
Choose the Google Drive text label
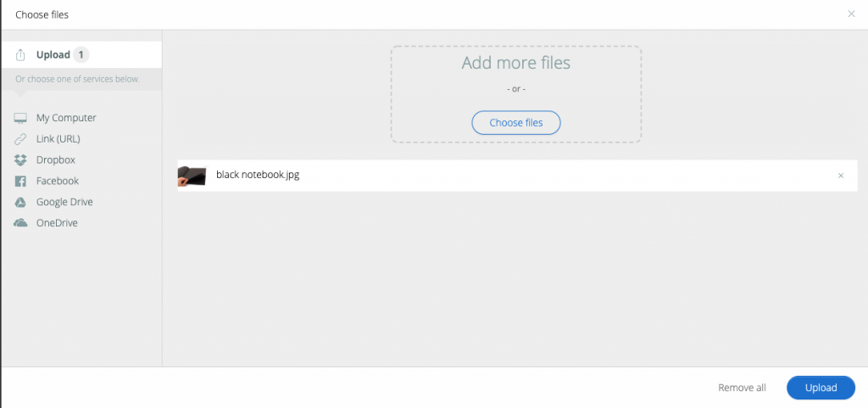pos(64,203)
